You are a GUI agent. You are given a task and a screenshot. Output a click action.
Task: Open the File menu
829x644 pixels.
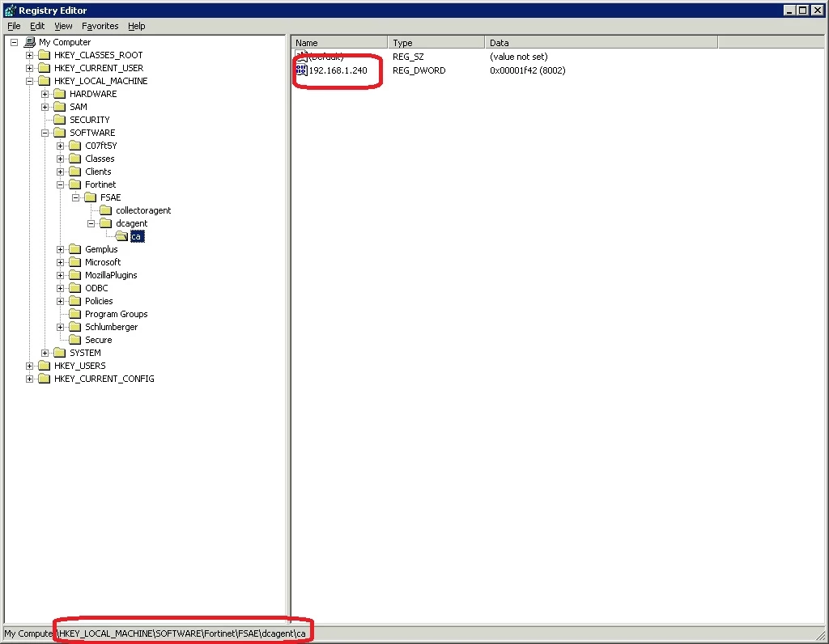(14, 26)
